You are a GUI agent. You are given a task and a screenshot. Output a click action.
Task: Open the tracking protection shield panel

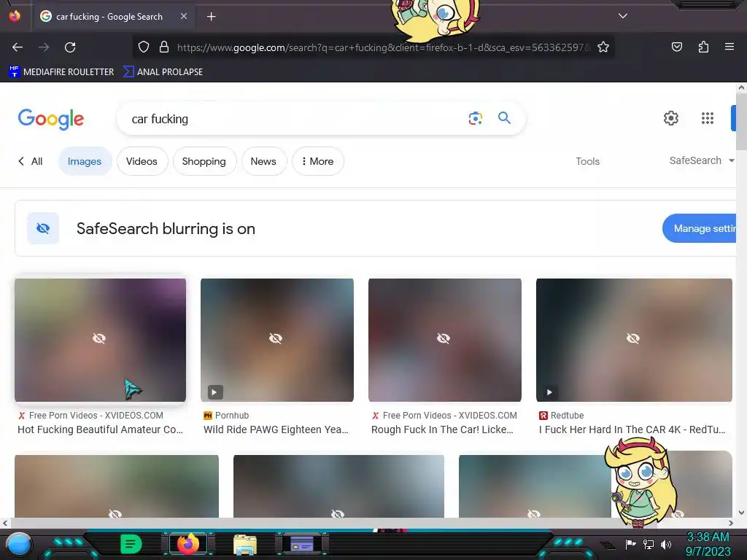coord(144,47)
